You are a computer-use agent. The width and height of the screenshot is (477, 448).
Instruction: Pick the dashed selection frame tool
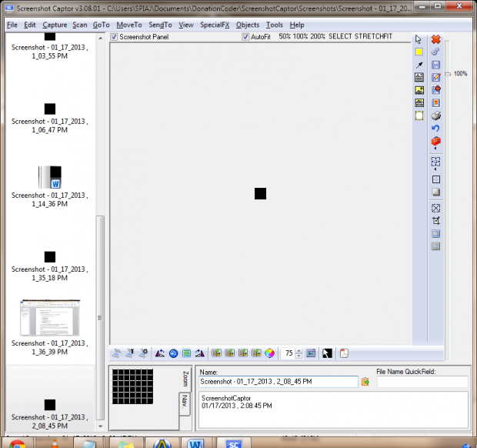[419, 116]
